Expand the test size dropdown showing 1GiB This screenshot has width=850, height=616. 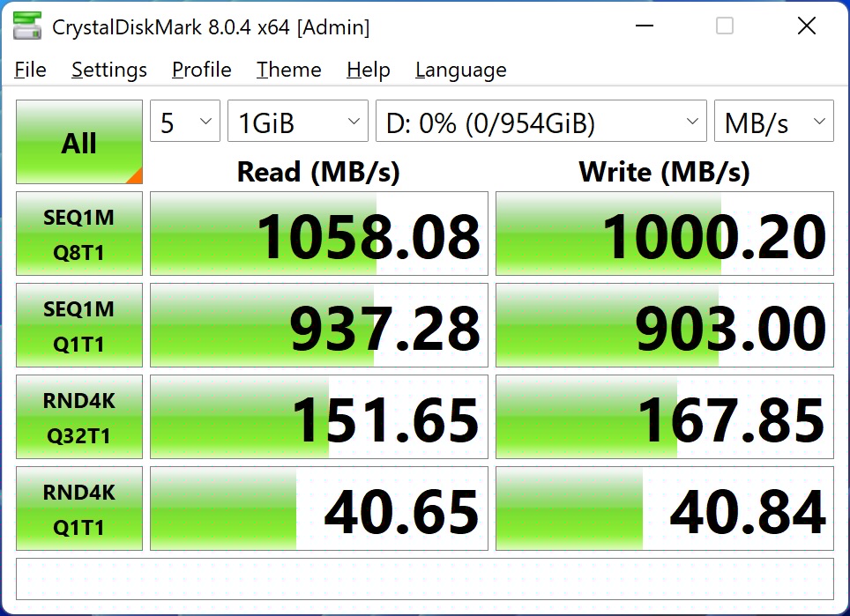(298, 121)
